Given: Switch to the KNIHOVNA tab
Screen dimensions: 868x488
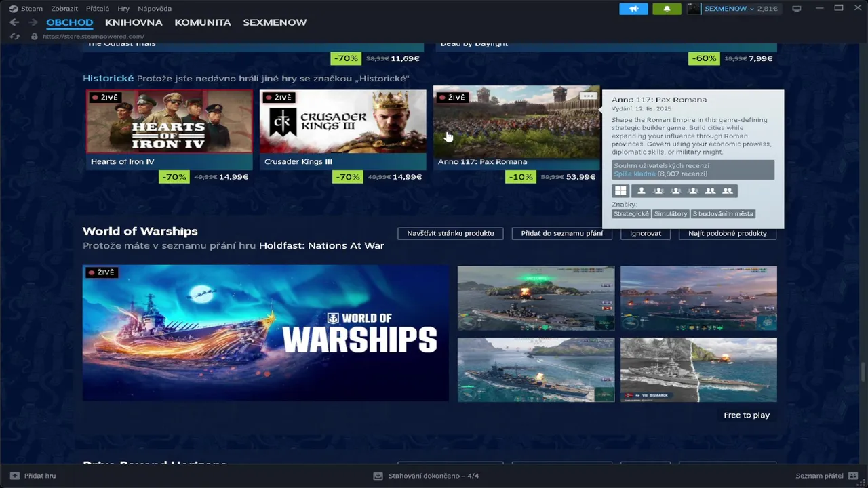Looking at the screenshot, I should [x=134, y=22].
